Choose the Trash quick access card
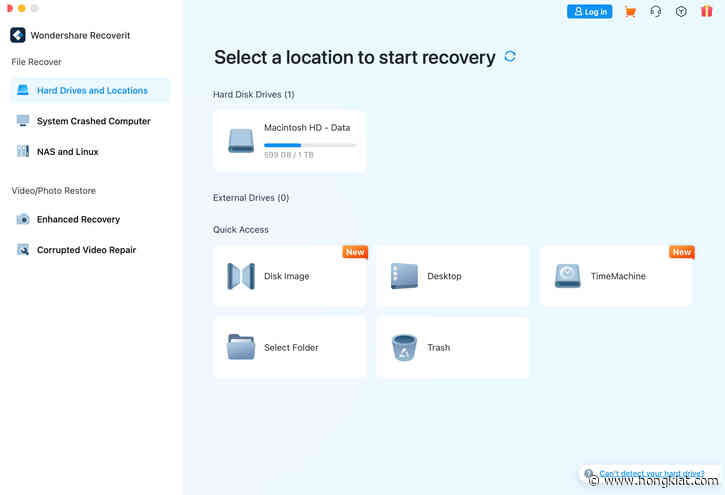 tap(453, 347)
